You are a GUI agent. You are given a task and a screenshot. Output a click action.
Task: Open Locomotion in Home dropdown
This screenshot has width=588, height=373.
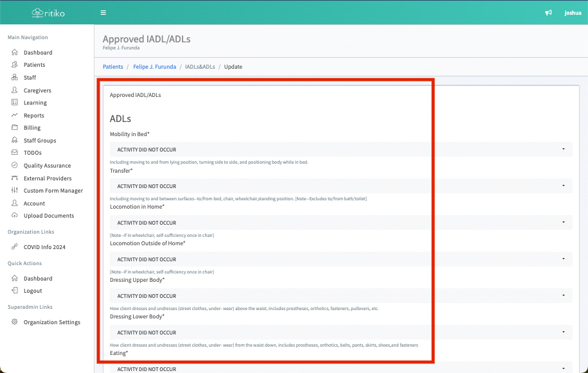pos(340,223)
